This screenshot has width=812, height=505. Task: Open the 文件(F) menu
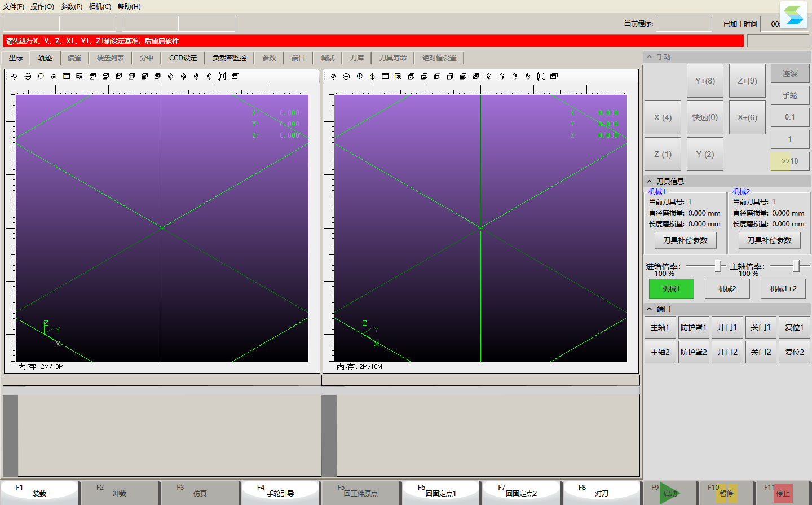(14, 7)
